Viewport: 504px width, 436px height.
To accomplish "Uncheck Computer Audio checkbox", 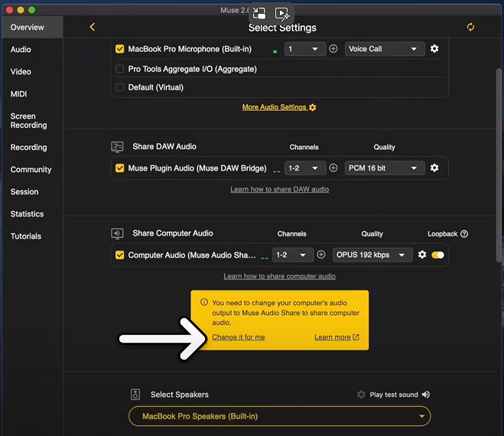I will pyautogui.click(x=119, y=255).
